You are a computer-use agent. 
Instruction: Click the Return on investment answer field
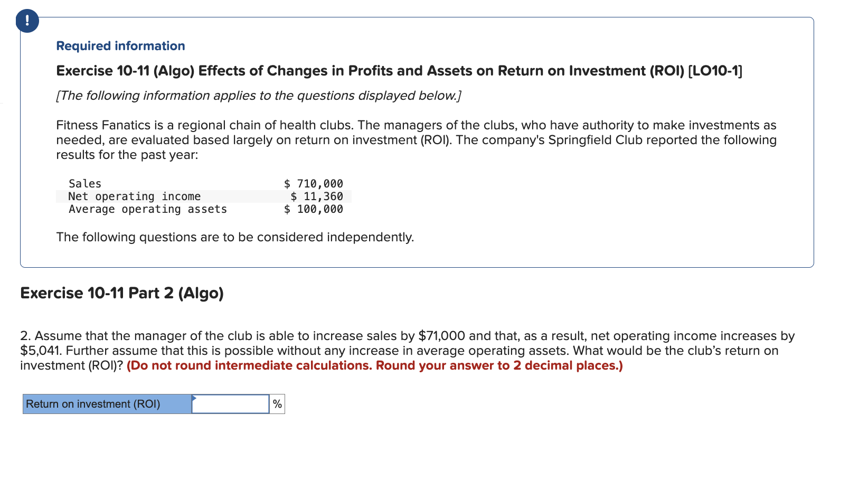click(x=230, y=404)
